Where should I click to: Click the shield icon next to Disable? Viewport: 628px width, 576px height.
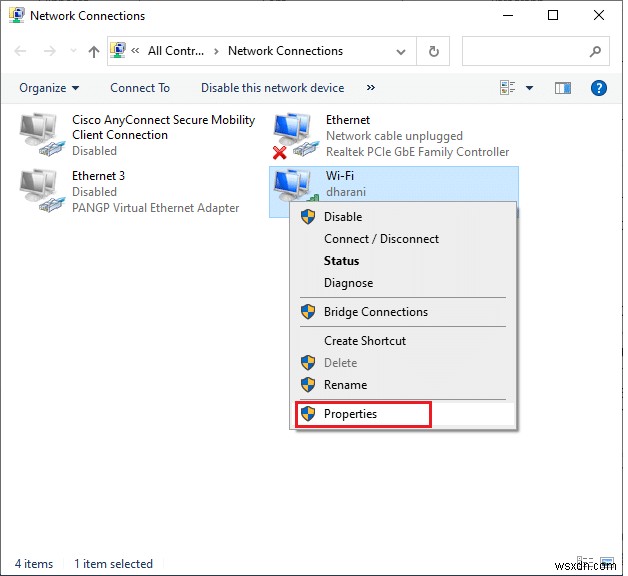(x=308, y=217)
